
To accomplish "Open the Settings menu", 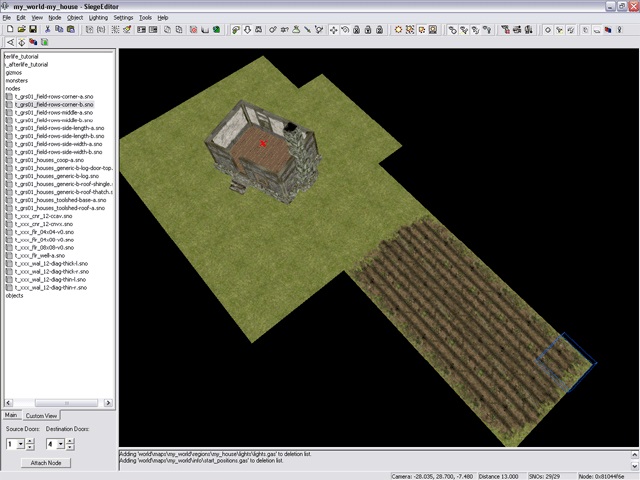I will [x=123, y=18].
